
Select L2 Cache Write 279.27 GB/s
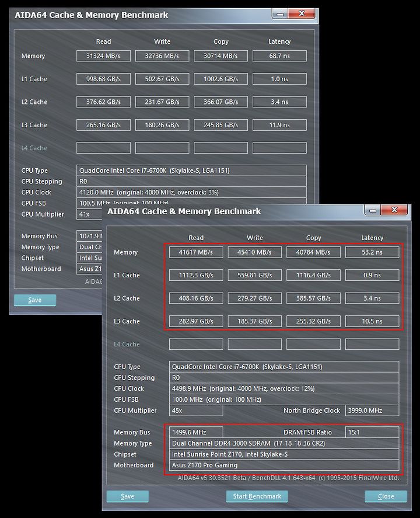(255, 298)
